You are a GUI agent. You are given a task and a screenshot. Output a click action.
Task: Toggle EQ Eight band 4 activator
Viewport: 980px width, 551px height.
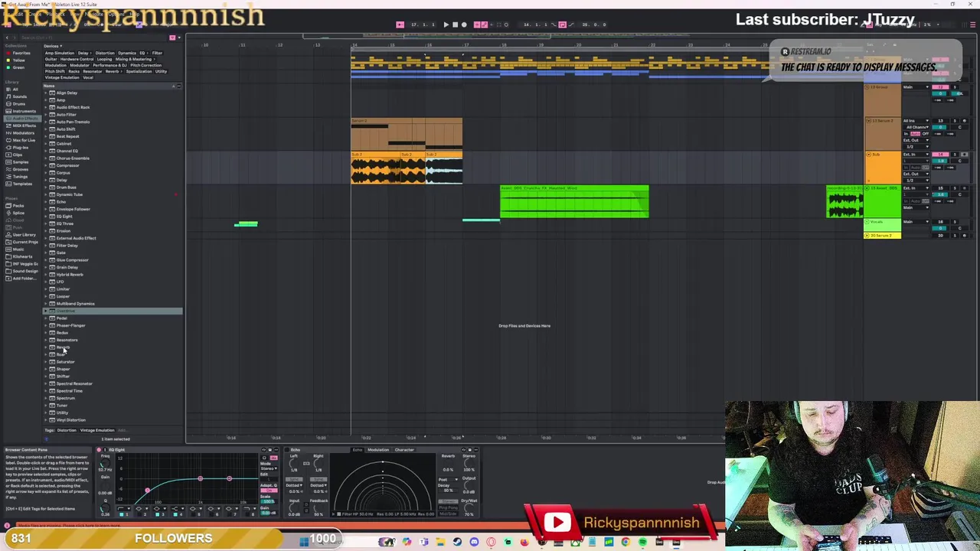pyautogui.click(x=176, y=515)
